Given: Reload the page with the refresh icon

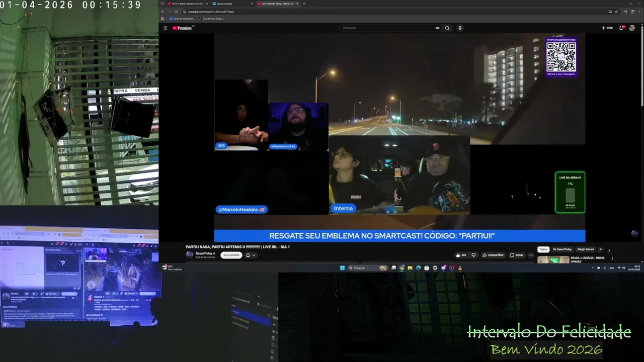Looking at the screenshot, I should pos(177,12).
